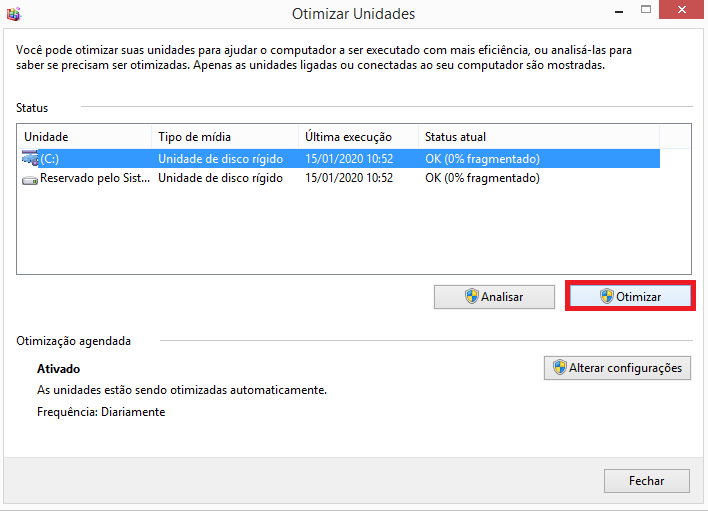Sort by Tipo de mídia column header
This screenshot has width=708, height=511.
coord(225,137)
